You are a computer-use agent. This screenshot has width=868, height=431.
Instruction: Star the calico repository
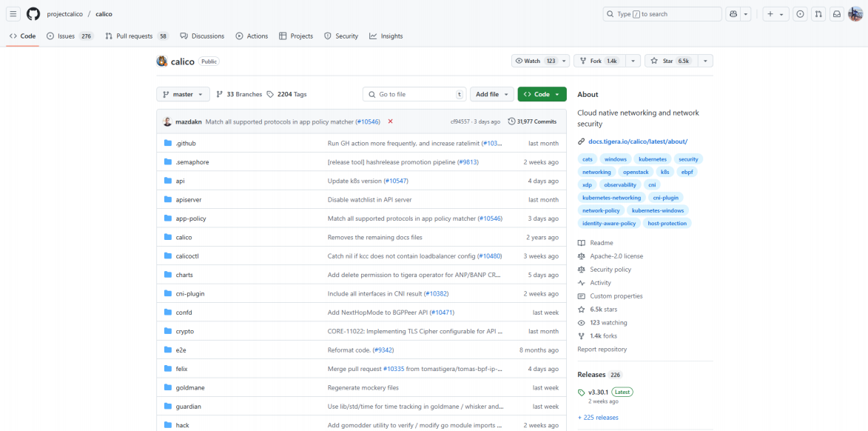pyautogui.click(x=671, y=61)
